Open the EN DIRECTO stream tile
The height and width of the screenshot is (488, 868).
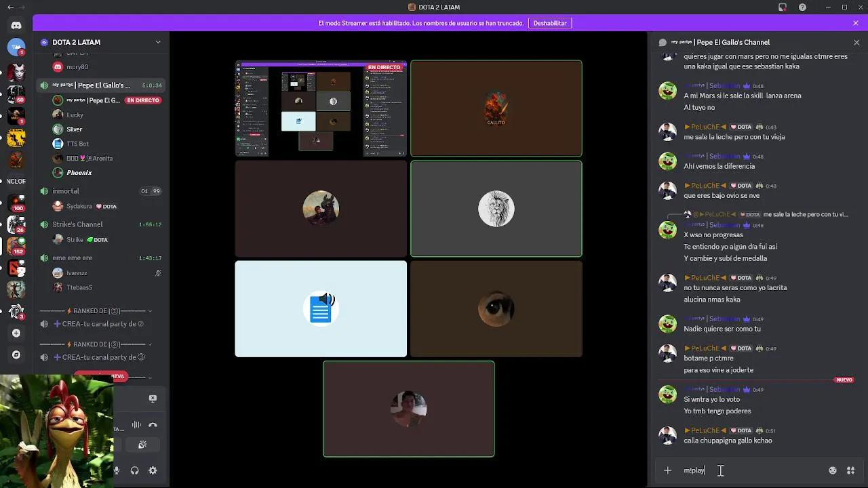pos(321,108)
